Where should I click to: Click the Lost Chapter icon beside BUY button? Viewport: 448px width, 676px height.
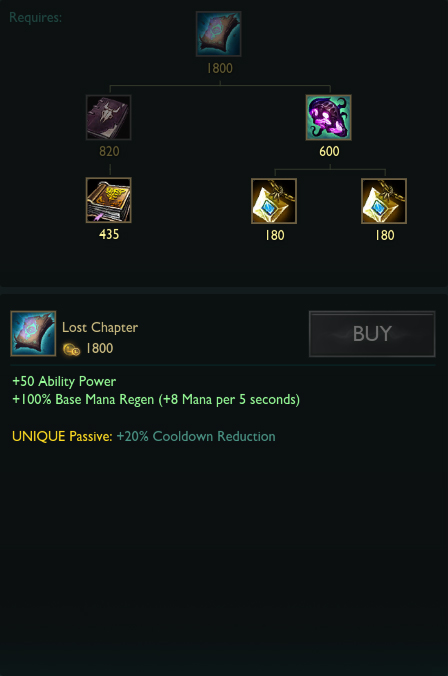click(x=33, y=334)
